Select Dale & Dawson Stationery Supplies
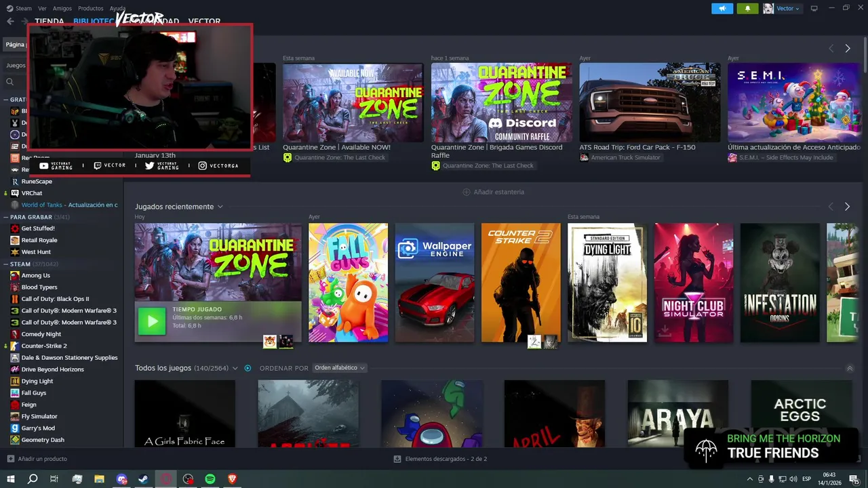This screenshot has width=868, height=488. (69, 358)
